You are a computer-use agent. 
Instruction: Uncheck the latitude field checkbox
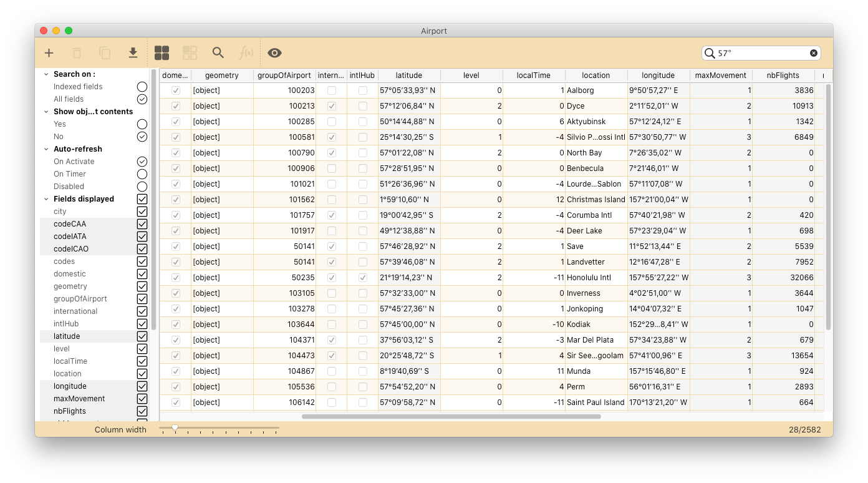point(142,336)
